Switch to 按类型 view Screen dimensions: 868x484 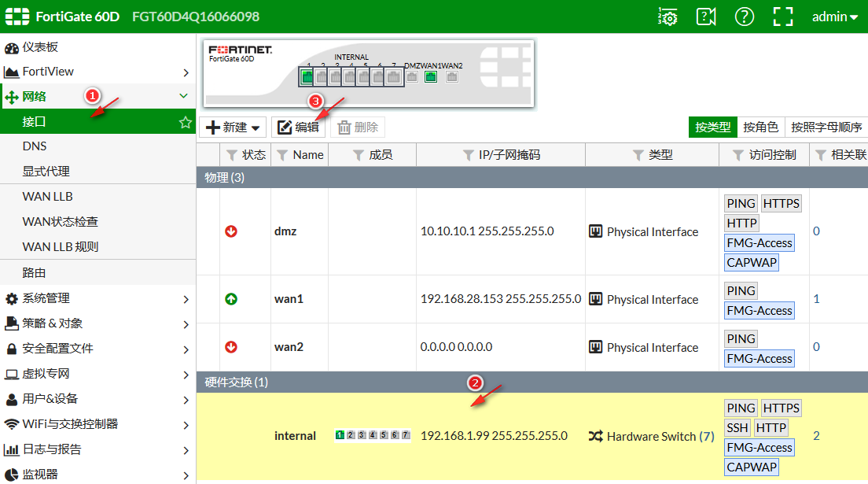(712, 127)
